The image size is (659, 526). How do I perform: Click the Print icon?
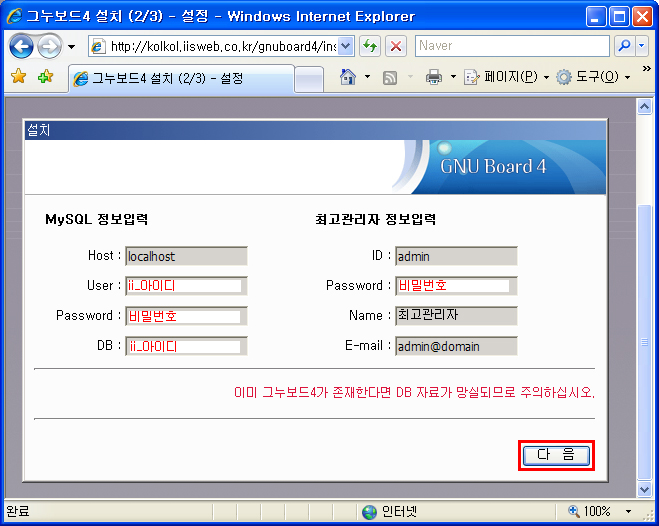(434, 77)
